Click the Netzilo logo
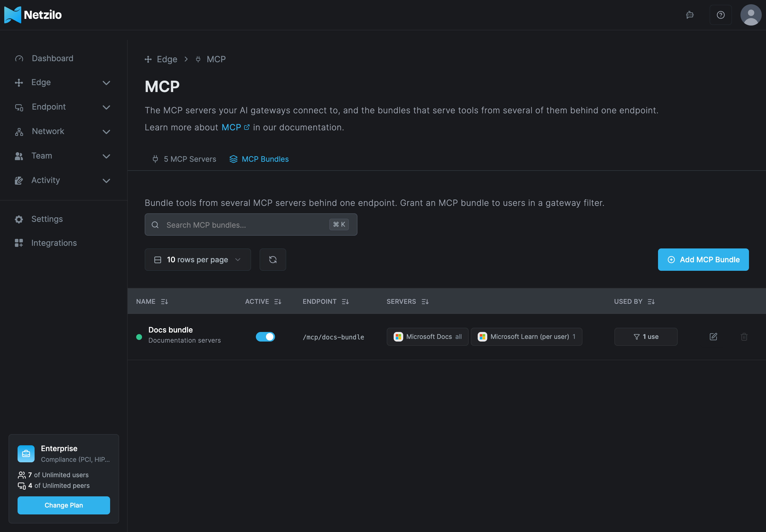 [x=33, y=15]
